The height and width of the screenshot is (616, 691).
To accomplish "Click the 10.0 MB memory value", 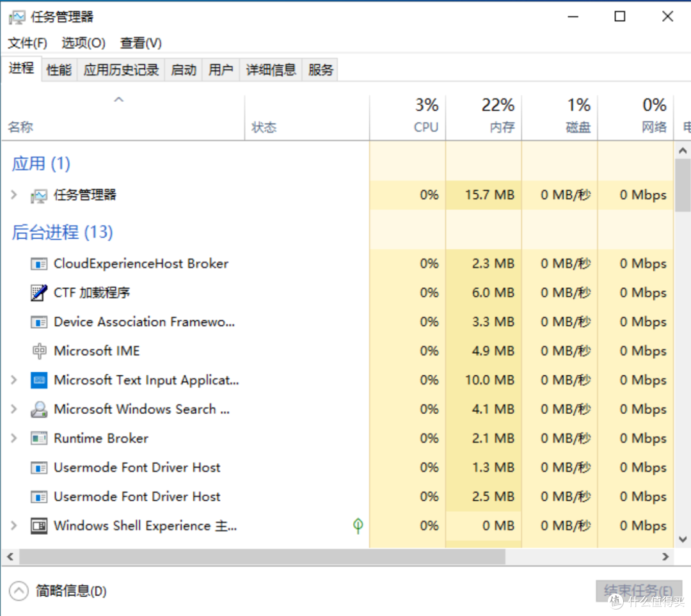I will [489, 380].
